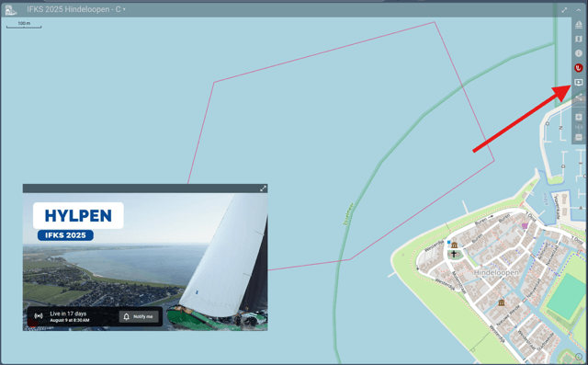The image size is (588, 365).
Task: Toggle the live video panel icon
Action: (x=579, y=82)
